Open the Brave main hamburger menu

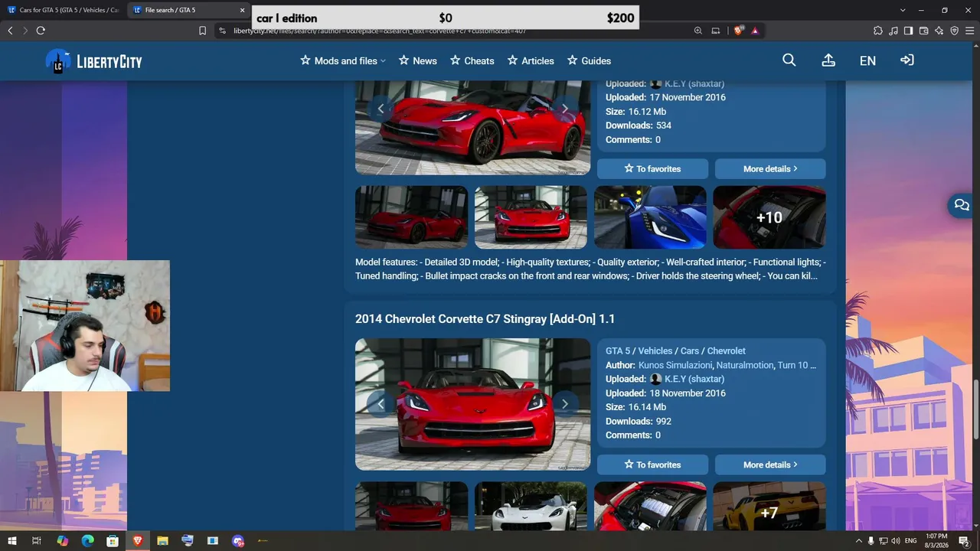tap(969, 31)
